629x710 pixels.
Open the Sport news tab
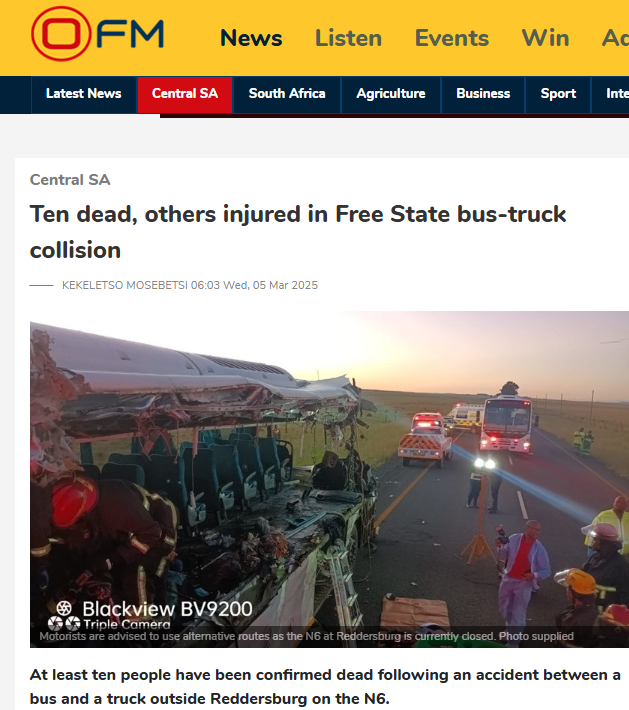pyautogui.click(x=558, y=94)
